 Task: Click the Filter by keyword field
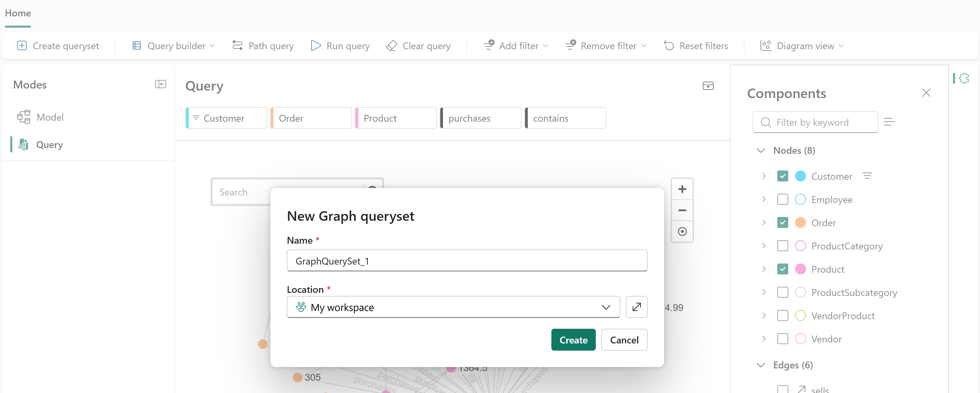tap(815, 122)
